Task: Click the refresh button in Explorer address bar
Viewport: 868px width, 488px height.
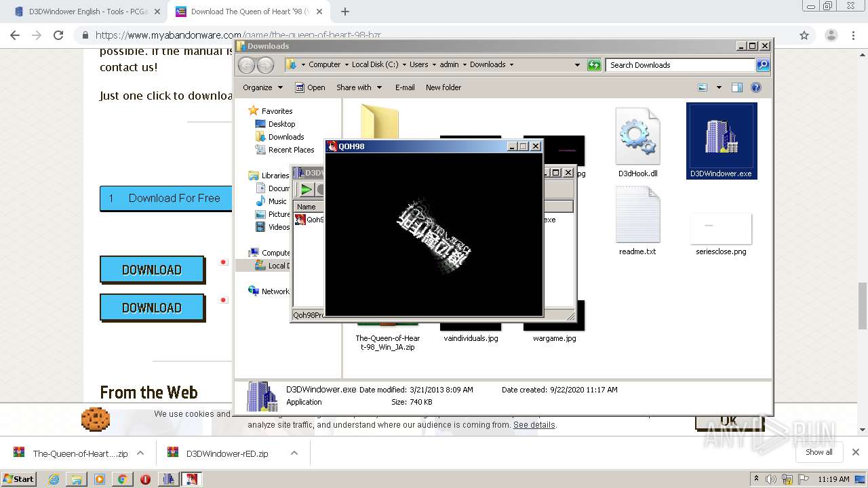Action: click(594, 65)
